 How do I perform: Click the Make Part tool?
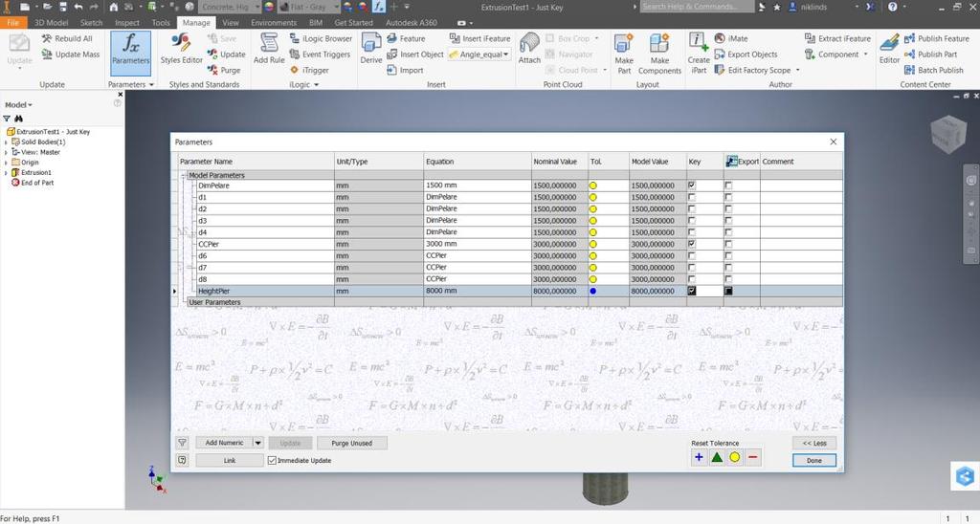[x=624, y=54]
